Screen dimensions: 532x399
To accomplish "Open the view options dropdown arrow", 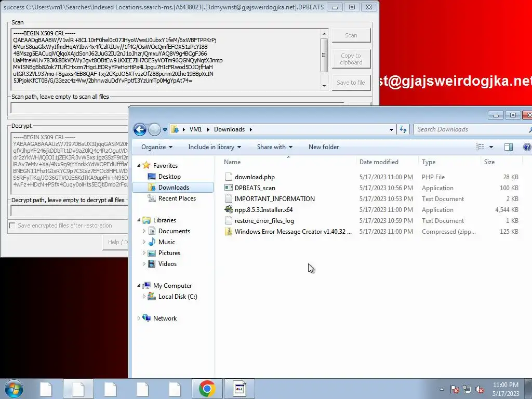I will pyautogui.click(x=491, y=147).
